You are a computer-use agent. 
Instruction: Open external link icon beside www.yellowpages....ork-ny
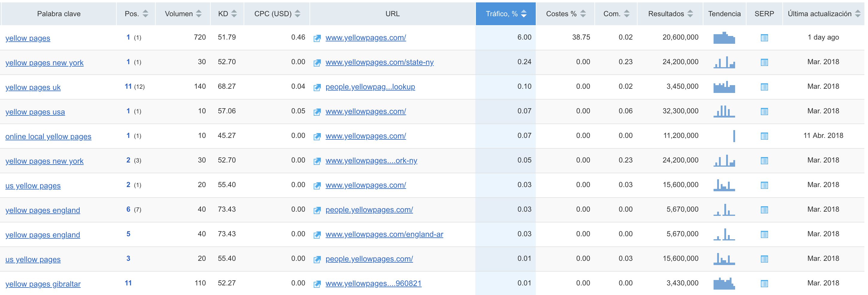pyautogui.click(x=317, y=161)
